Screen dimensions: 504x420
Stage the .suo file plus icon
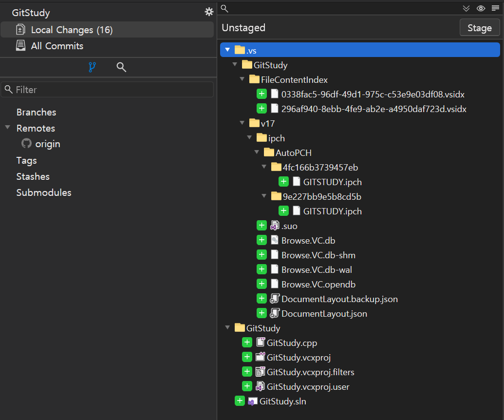pyautogui.click(x=261, y=226)
